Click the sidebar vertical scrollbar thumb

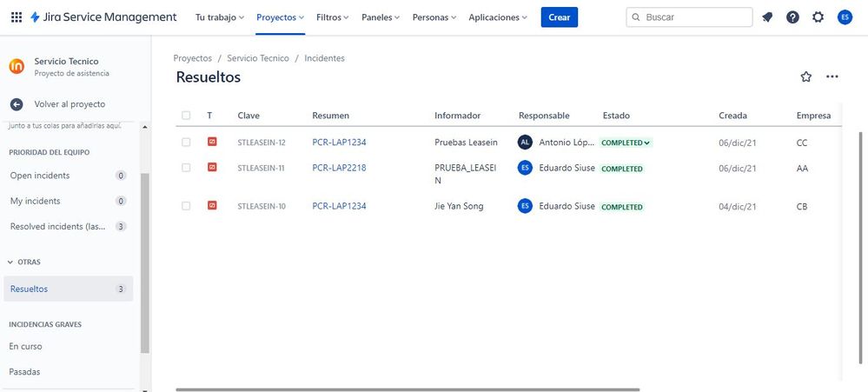145,263
